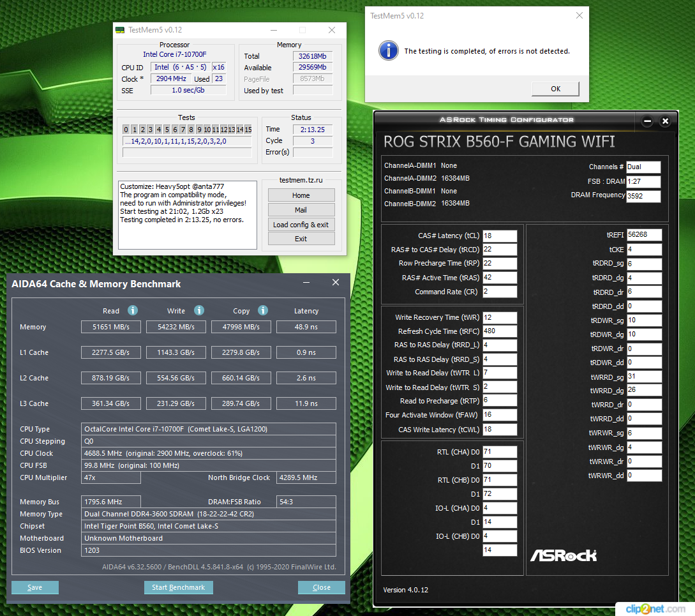Click the Read info icon in AIDA64
Image resolution: width=695 pixels, height=616 pixels.
click(133, 310)
